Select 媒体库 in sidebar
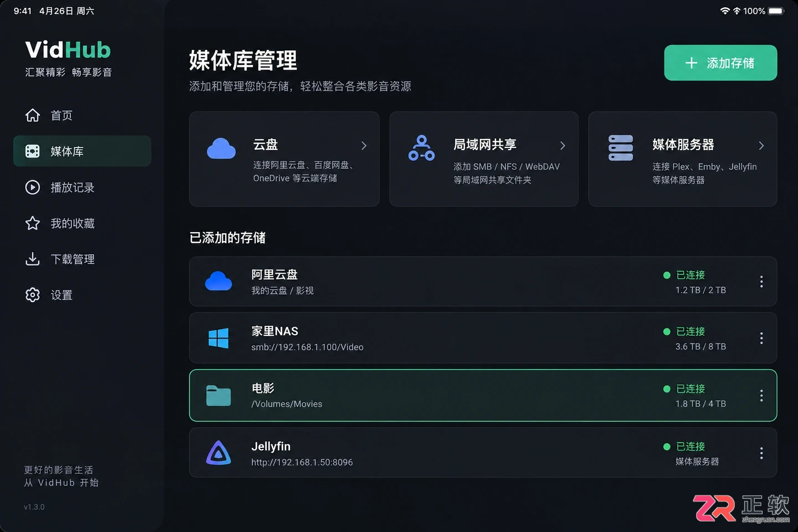The width and height of the screenshot is (798, 532). click(x=82, y=151)
